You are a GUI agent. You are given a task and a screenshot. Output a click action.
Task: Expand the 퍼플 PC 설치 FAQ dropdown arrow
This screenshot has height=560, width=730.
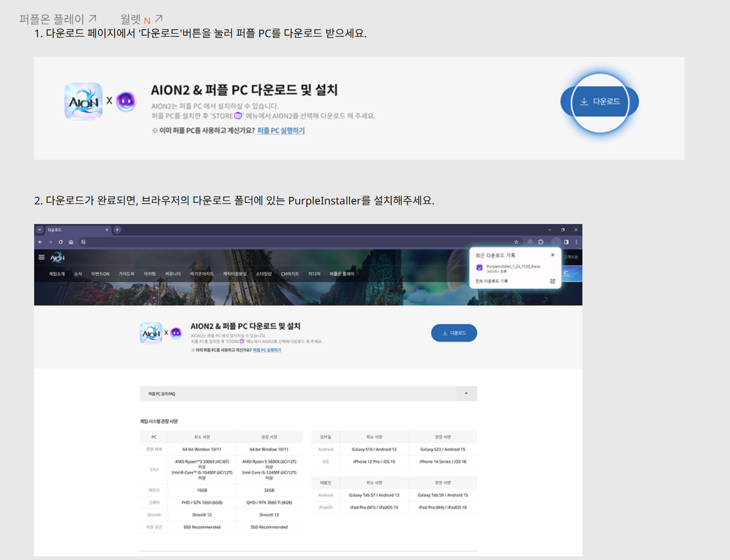point(466,393)
